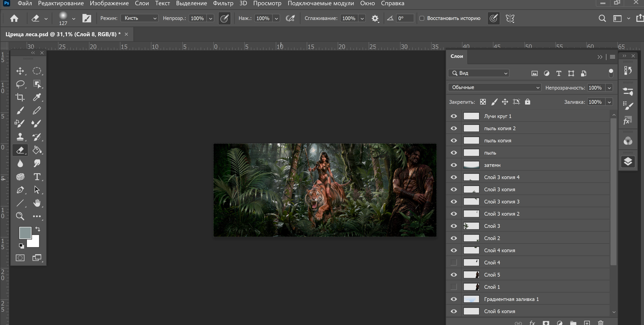Viewport: 644px width, 325px height.
Task: Open the layer filter Вид dropdown
Action: [x=479, y=73]
